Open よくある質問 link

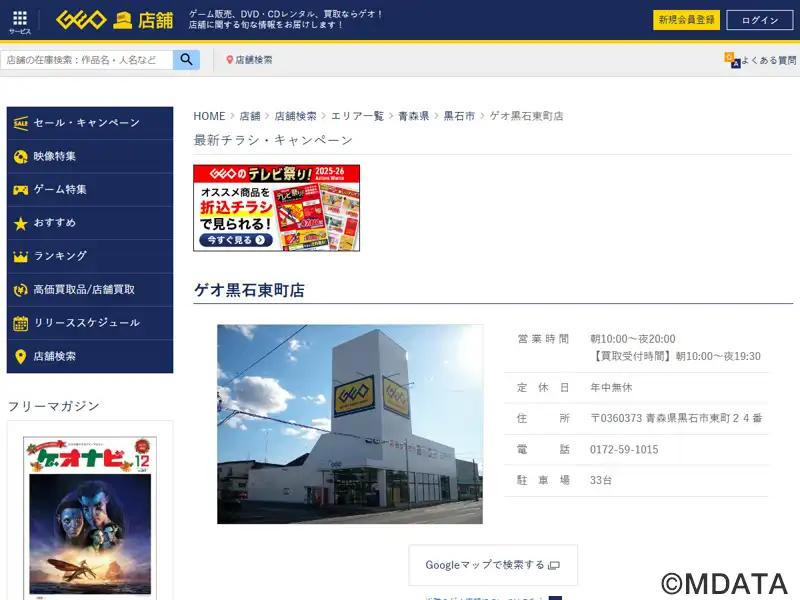tap(768, 60)
